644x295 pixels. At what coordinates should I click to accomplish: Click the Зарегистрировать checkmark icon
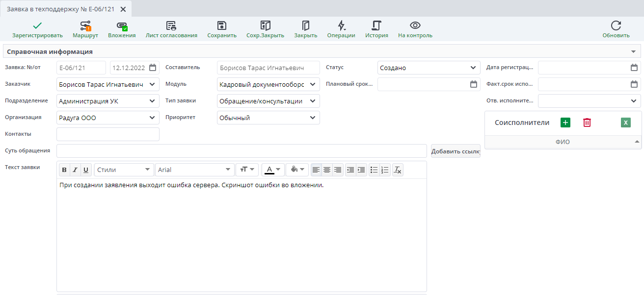coord(37,26)
